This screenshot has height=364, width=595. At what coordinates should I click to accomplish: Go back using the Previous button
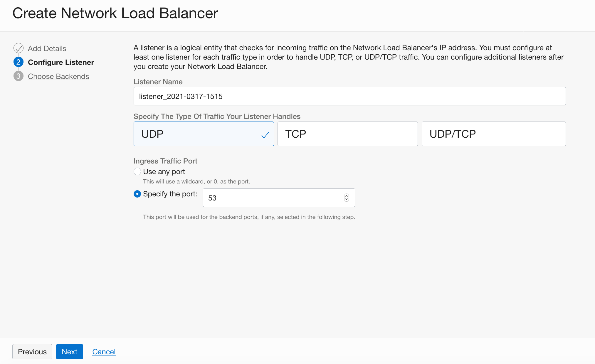click(x=32, y=351)
